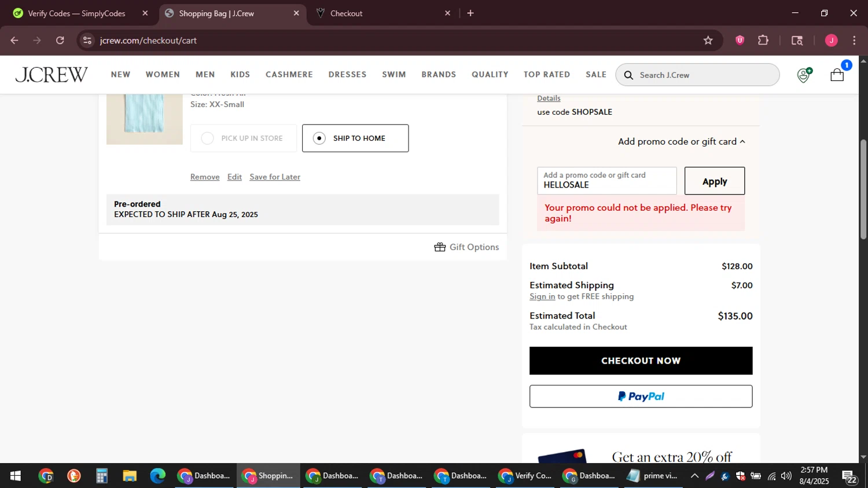This screenshot has width=868, height=488.
Task: Collapse the Add promo code or gift card section
Action: click(681, 142)
